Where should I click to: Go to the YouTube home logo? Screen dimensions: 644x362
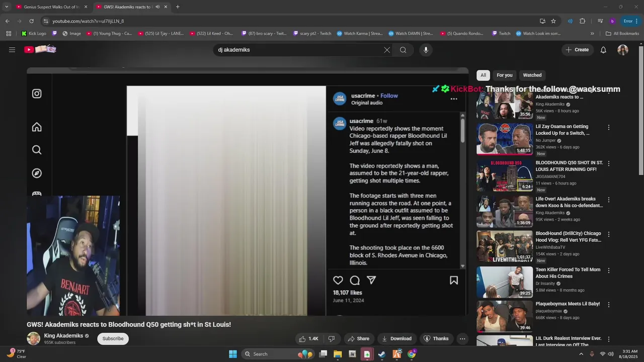click(x=40, y=49)
